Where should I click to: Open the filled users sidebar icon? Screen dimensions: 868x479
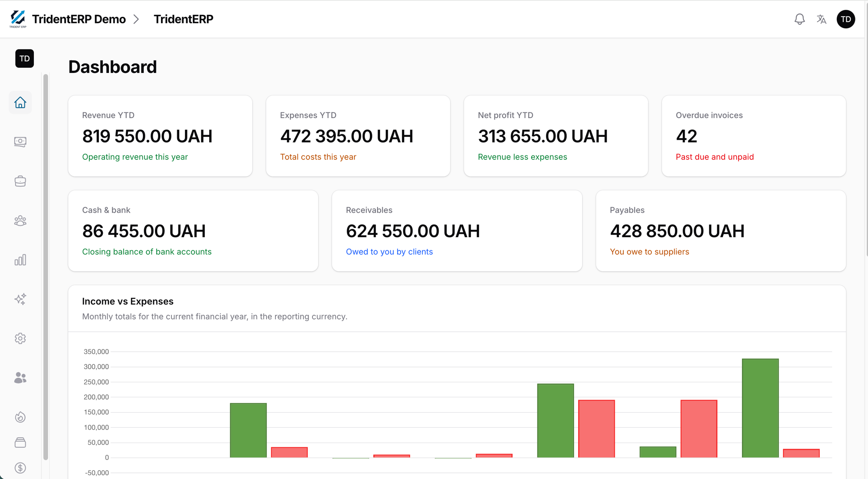20,378
